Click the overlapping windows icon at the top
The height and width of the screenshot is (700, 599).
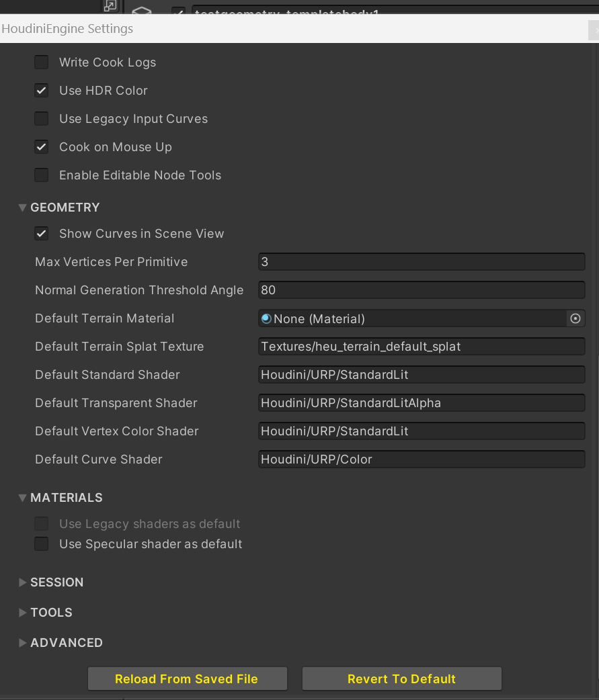(x=110, y=6)
